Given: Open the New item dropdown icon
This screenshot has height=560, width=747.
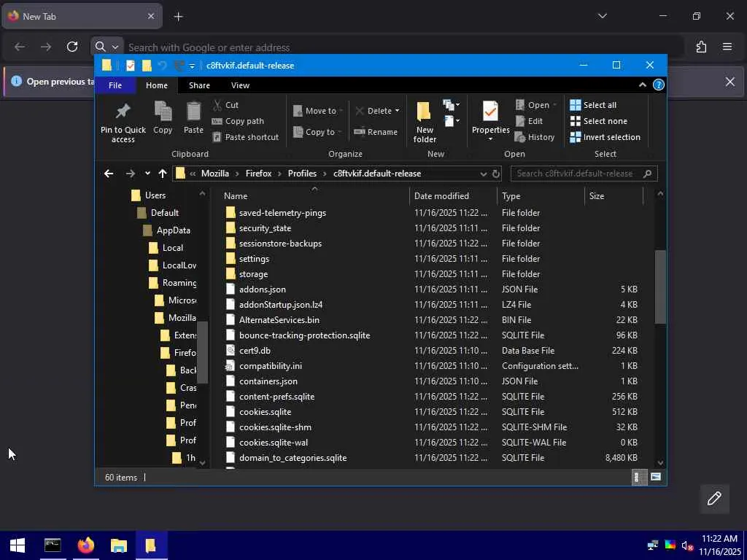Looking at the screenshot, I should pos(451,105).
